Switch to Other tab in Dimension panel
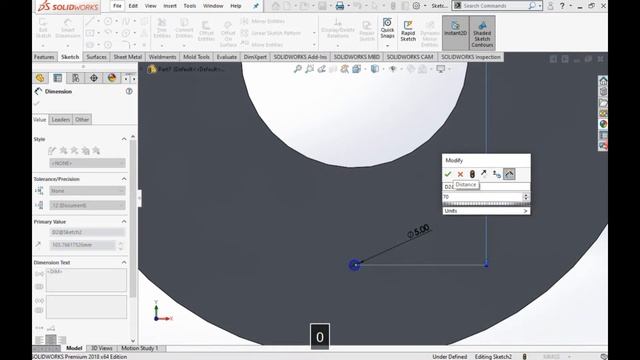Image resolution: width=640 pixels, height=360 pixels. (x=82, y=120)
